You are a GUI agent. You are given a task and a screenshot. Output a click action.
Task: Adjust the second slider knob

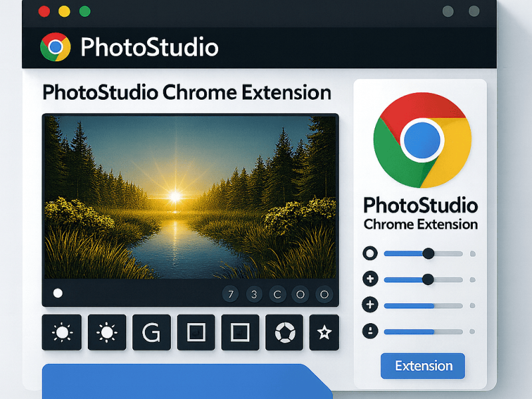[x=428, y=279]
